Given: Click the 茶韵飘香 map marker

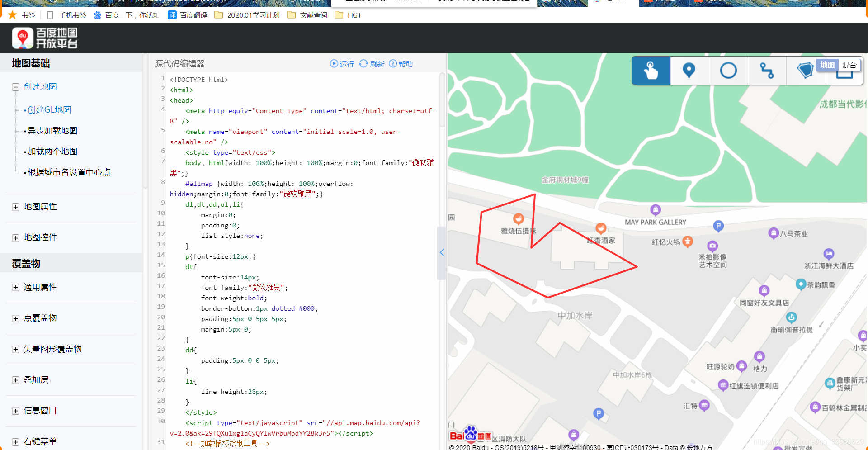Looking at the screenshot, I should (x=801, y=284).
